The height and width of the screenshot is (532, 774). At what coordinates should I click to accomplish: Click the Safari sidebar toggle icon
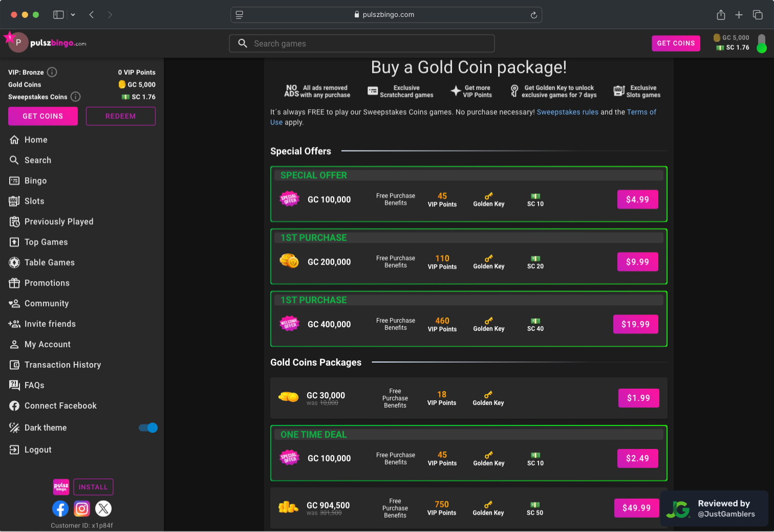tap(58, 15)
